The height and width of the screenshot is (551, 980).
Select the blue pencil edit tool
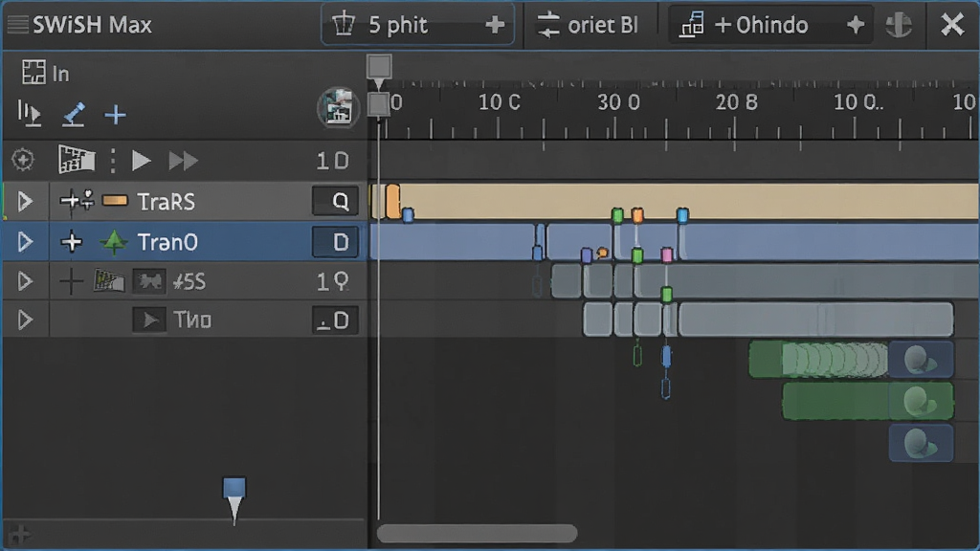click(74, 115)
